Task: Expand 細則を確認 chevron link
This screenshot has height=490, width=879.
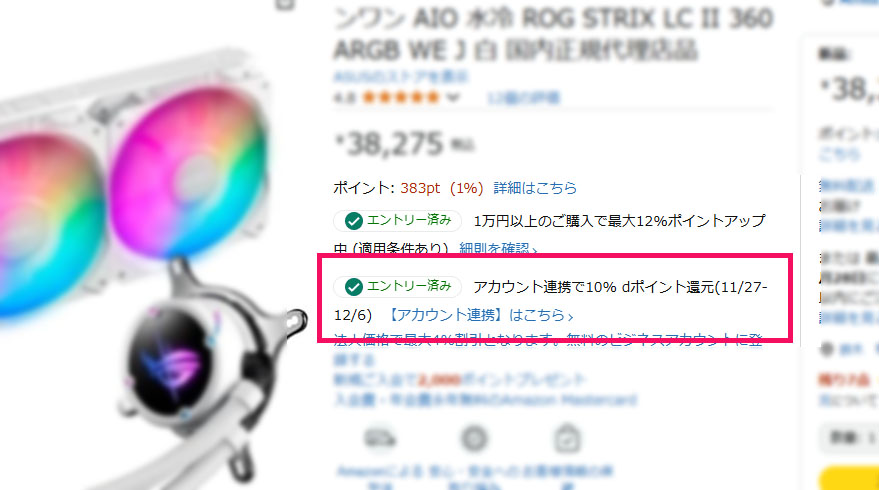Action: [x=498, y=248]
